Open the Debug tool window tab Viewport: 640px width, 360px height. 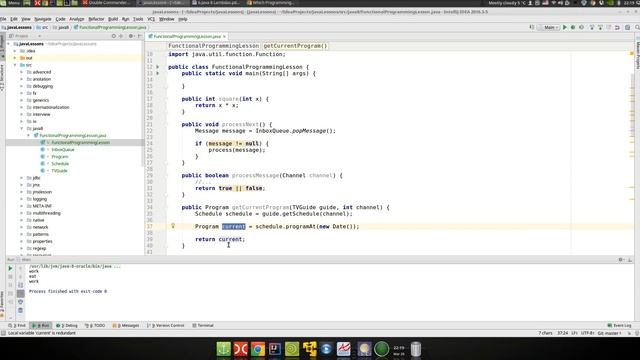(67, 325)
